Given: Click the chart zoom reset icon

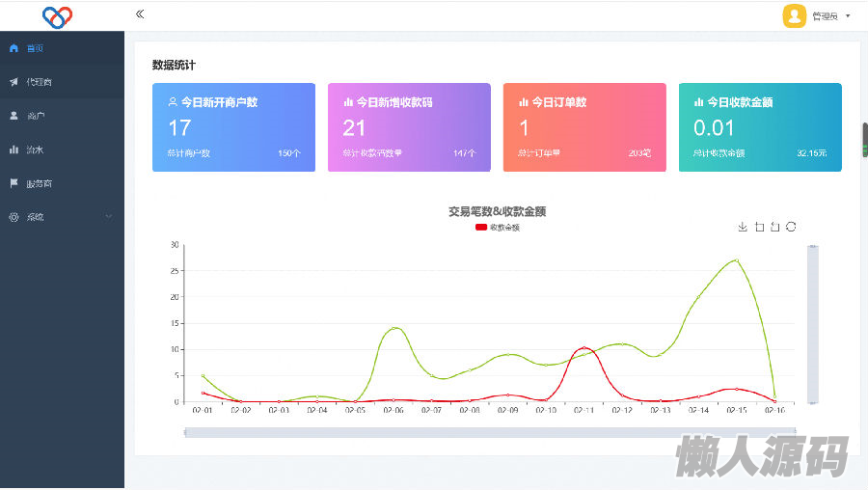Looking at the screenshot, I should pyautogui.click(x=774, y=227).
